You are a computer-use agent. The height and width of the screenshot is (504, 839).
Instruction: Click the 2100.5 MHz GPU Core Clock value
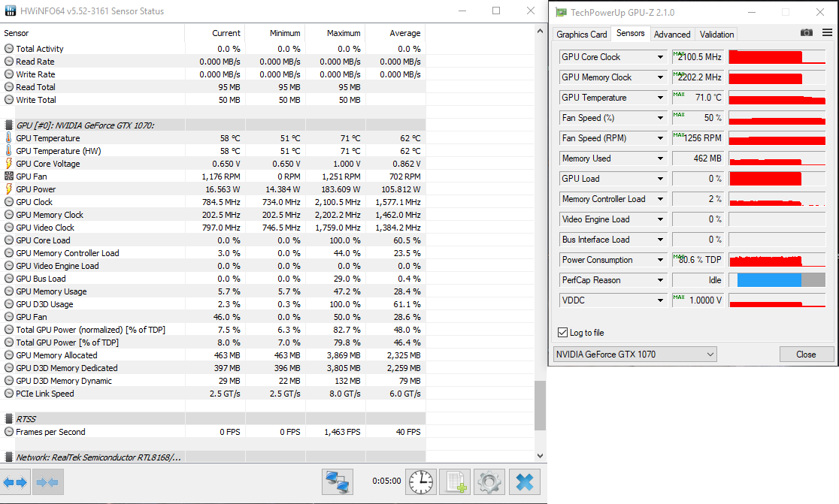(x=698, y=57)
